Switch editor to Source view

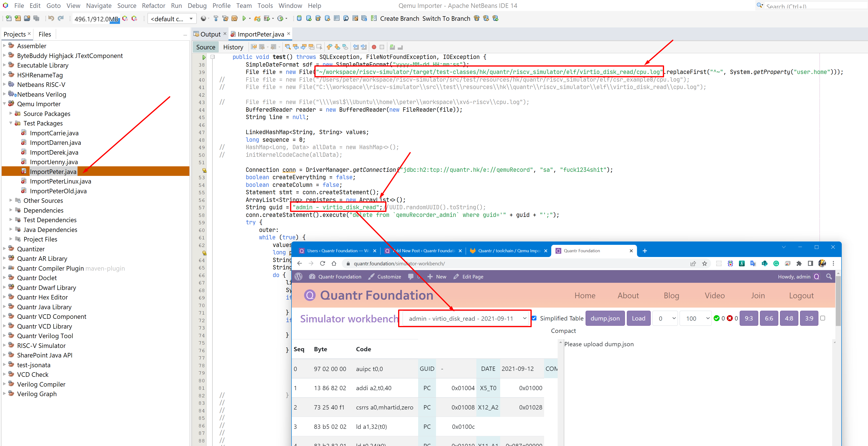tap(206, 47)
